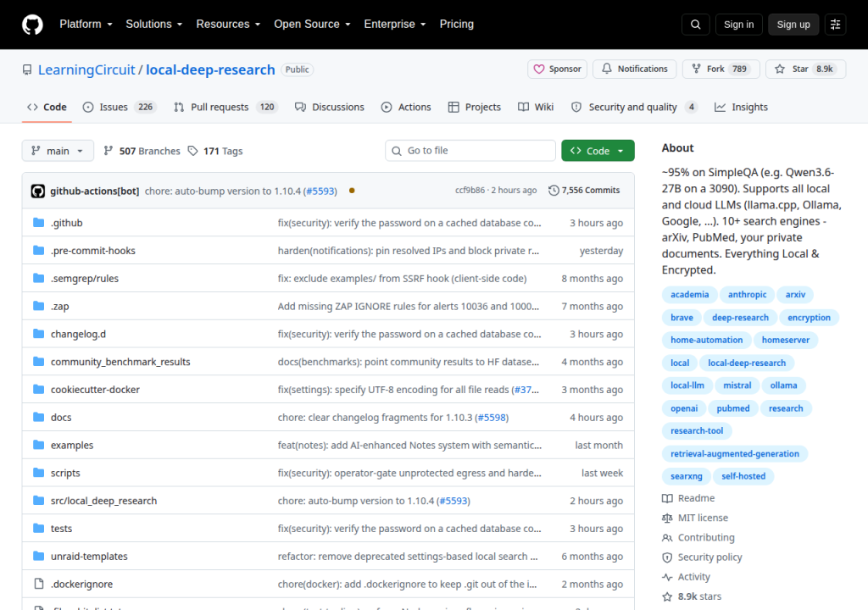Open the Activity link
Image resolution: width=868 pixels, height=610 pixels.
(x=686, y=577)
